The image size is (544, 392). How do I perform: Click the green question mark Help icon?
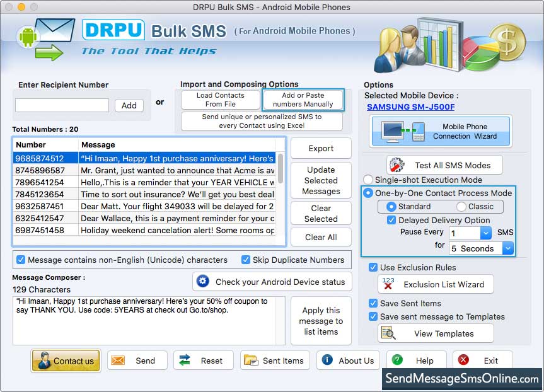tap(397, 360)
